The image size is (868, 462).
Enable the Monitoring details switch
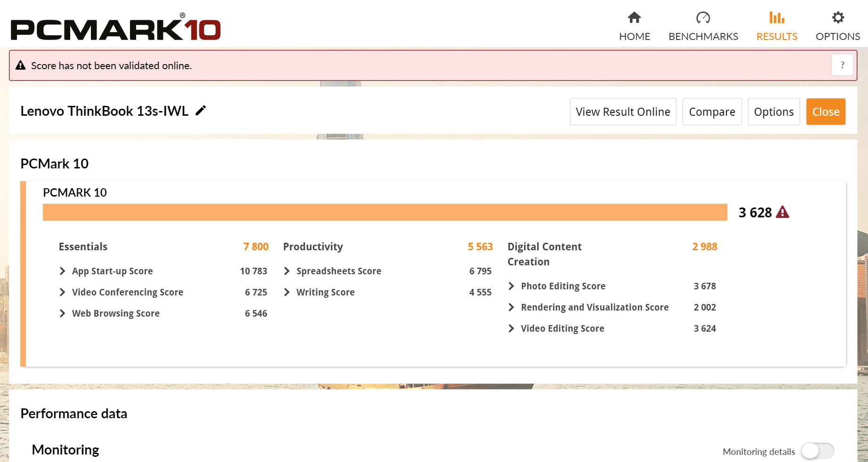pyautogui.click(x=818, y=451)
